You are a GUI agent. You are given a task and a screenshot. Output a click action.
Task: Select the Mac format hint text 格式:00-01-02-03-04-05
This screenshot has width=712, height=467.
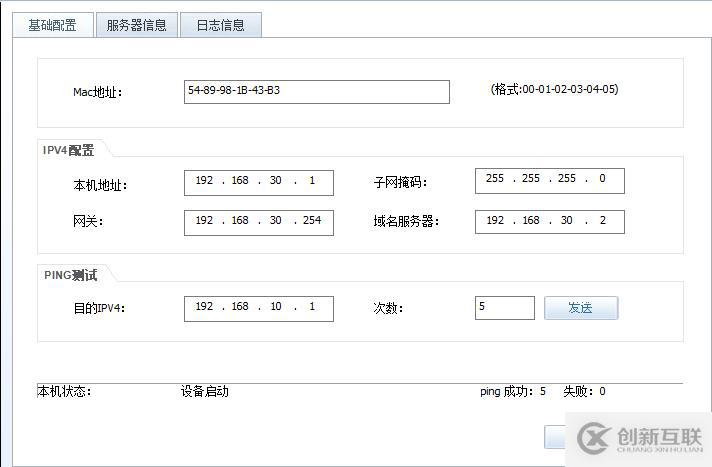[554, 89]
